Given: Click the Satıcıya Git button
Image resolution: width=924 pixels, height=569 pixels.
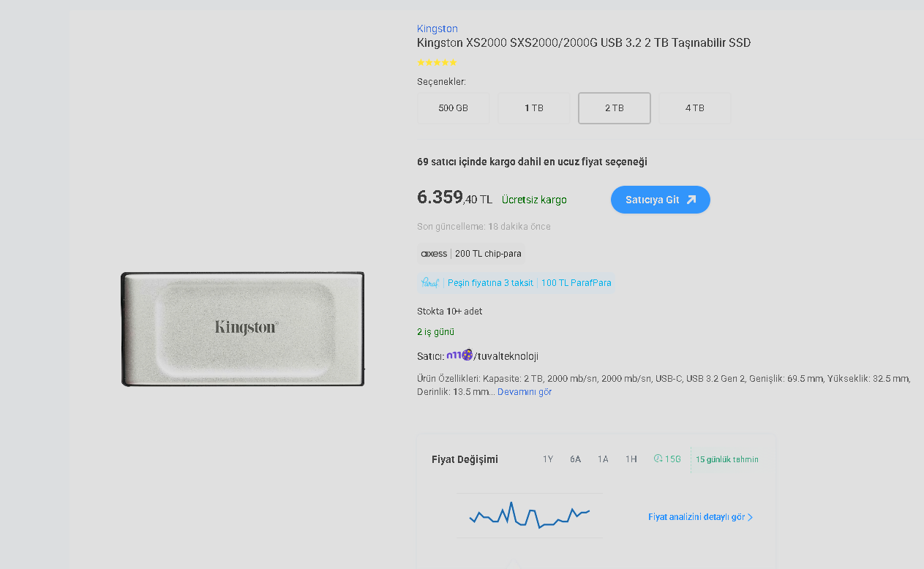Looking at the screenshot, I should [661, 200].
